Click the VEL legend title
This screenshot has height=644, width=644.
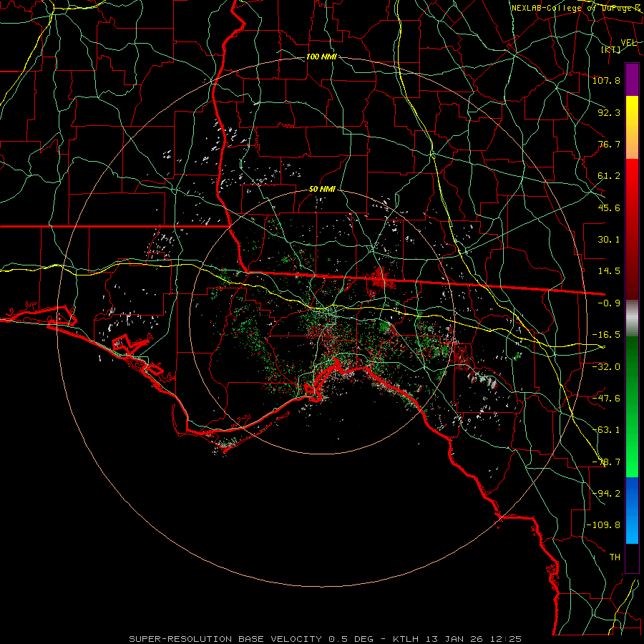[628, 43]
